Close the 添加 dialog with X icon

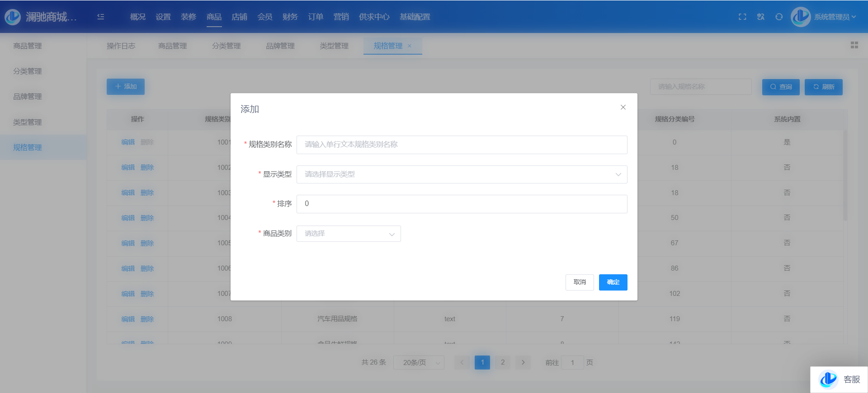pos(623,108)
